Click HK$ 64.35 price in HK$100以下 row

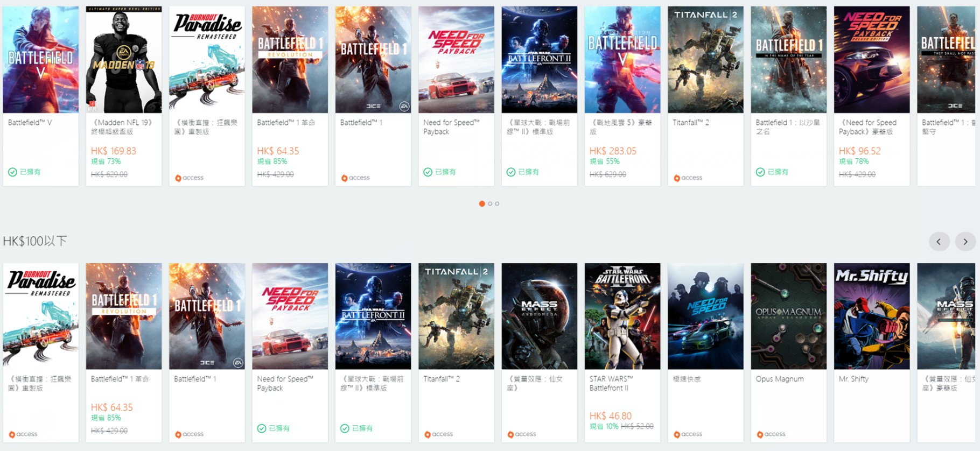pos(111,407)
